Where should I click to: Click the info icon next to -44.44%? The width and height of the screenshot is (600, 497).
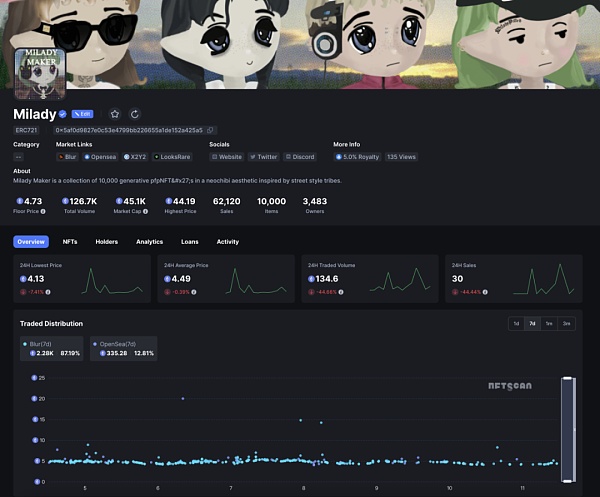pos(485,292)
